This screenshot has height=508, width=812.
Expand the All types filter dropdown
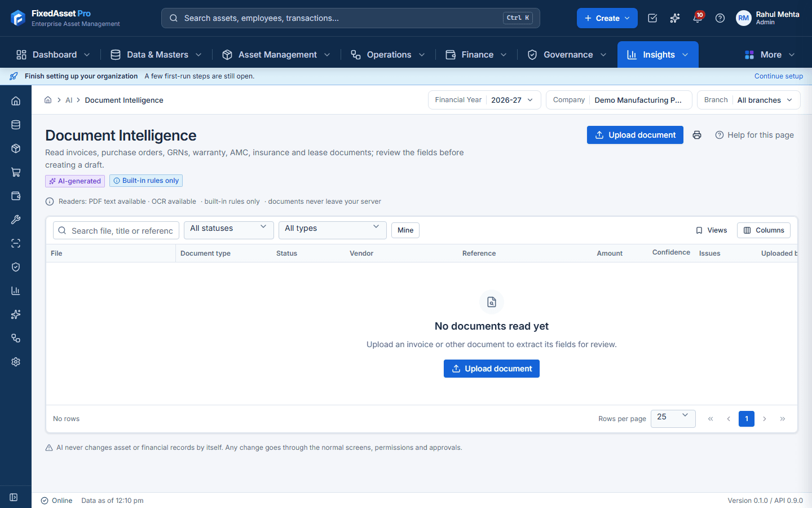tap(333, 230)
